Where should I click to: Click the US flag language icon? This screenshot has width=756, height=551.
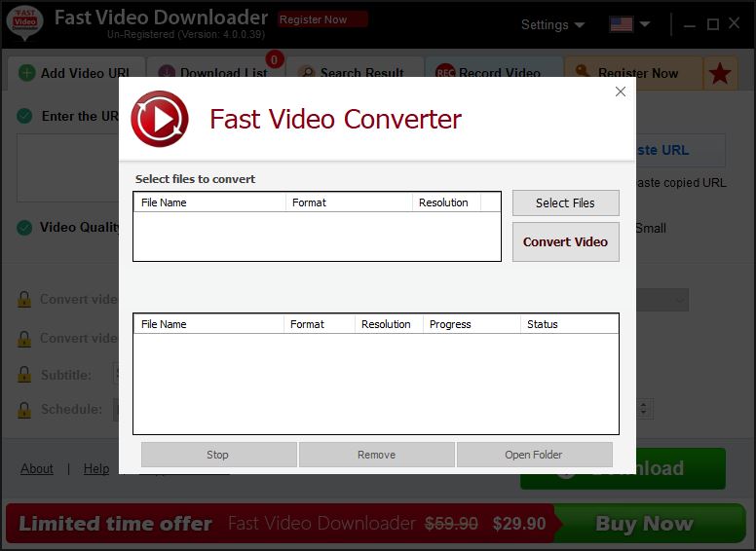point(621,24)
